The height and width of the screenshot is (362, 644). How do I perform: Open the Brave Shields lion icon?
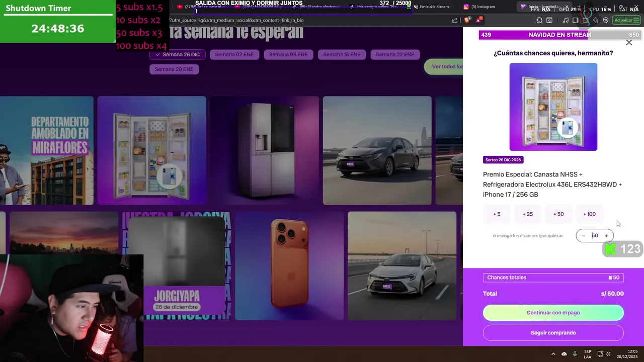pyautogui.click(x=467, y=20)
